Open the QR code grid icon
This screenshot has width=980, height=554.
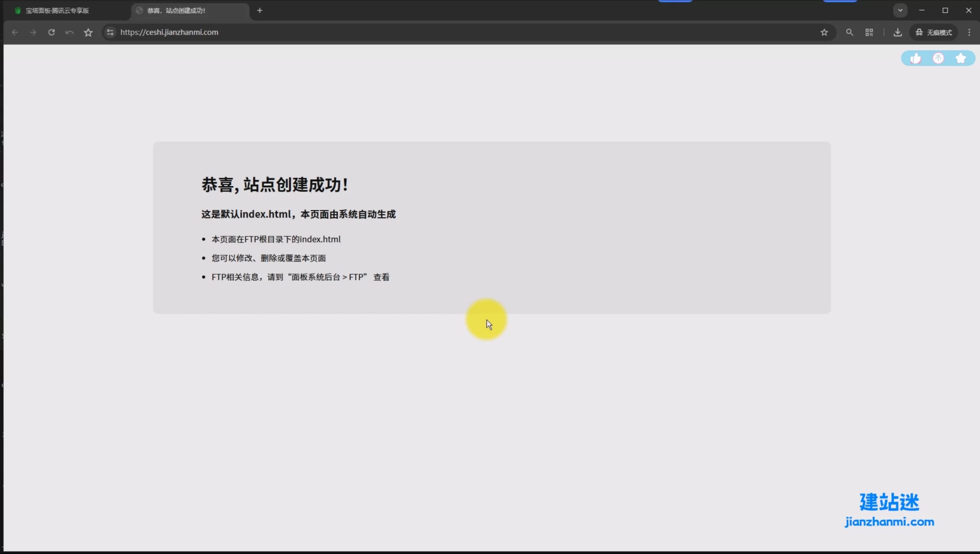pyautogui.click(x=869, y=33)
